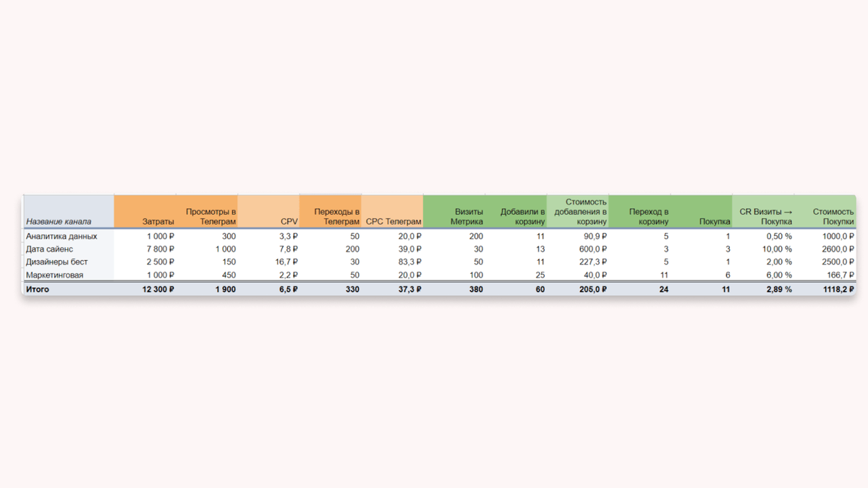Select the CR Визиты → Покупка header

[763, 211]
